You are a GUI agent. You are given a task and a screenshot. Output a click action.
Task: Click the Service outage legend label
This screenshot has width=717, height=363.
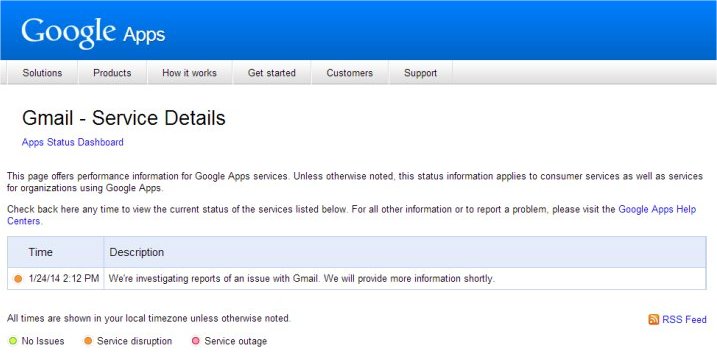[235, 341]
